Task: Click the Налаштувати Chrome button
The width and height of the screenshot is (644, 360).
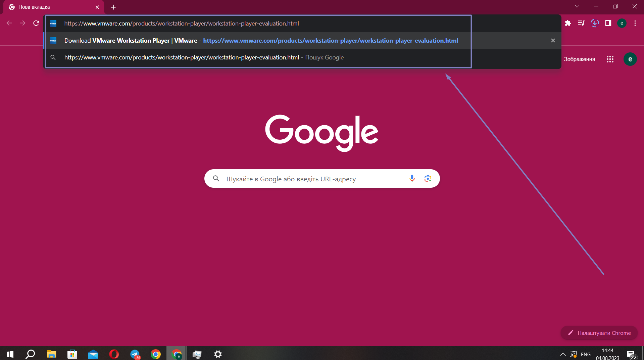Action: pyautogui.click(x=599, y=333)
